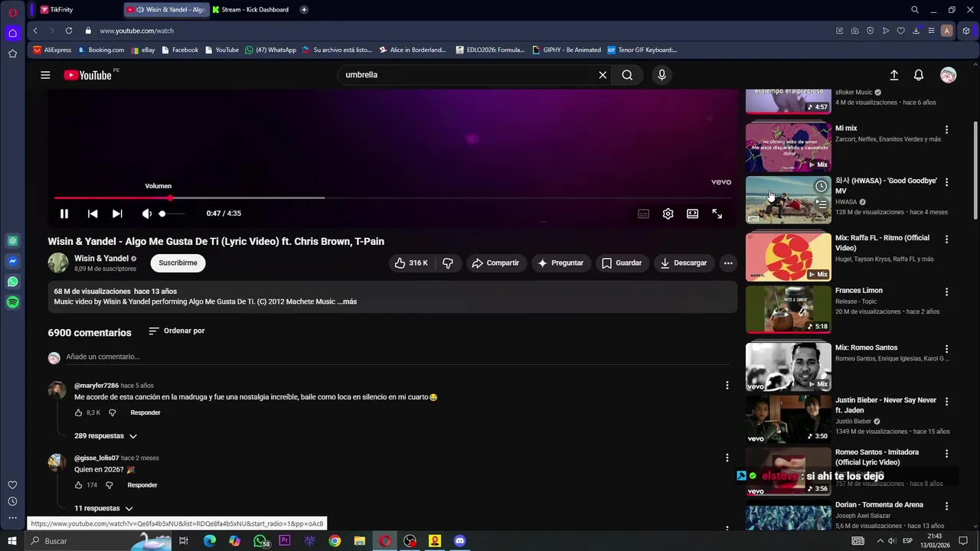Image resolution: width=980 pixels, height=551 pixels.
Task: Start voice search with microphone
Action: click(662, 75)
